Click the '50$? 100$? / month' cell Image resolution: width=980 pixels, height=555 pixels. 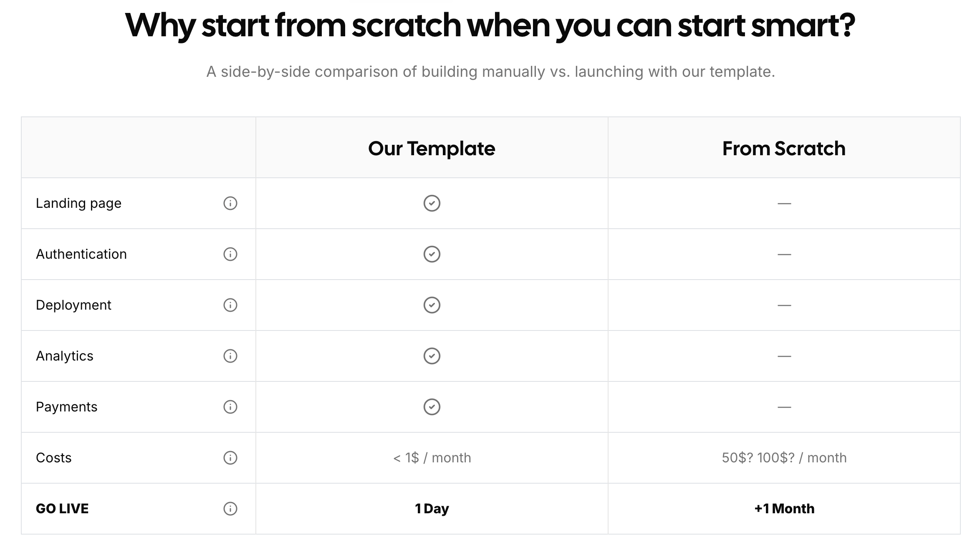coord(784,458)
